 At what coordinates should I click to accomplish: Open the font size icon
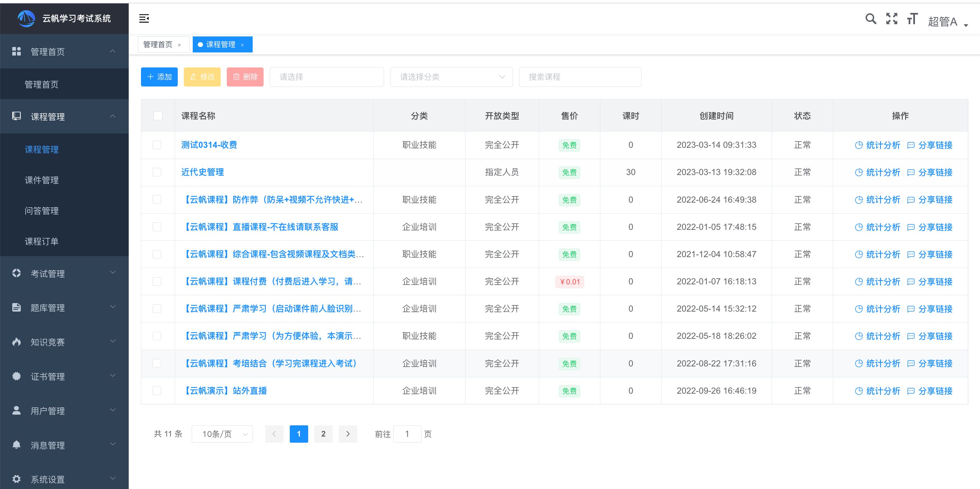pyautogui.click(x=912, y=19)
